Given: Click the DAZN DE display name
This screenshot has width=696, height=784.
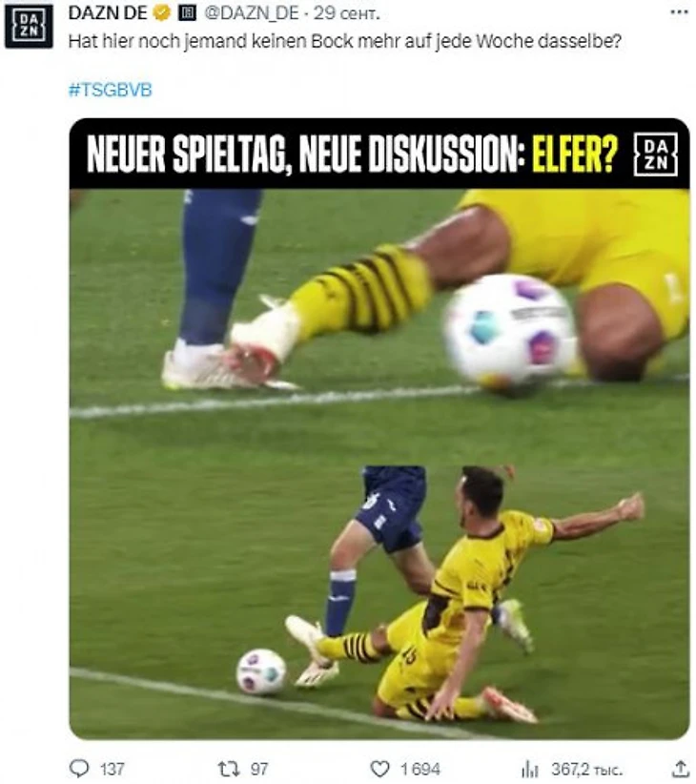Looking at the screenshot, I should tap(108, 13).
